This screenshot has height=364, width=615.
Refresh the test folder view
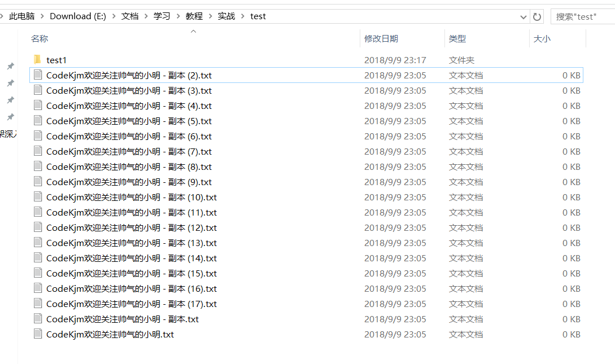(x=537, y=16)
